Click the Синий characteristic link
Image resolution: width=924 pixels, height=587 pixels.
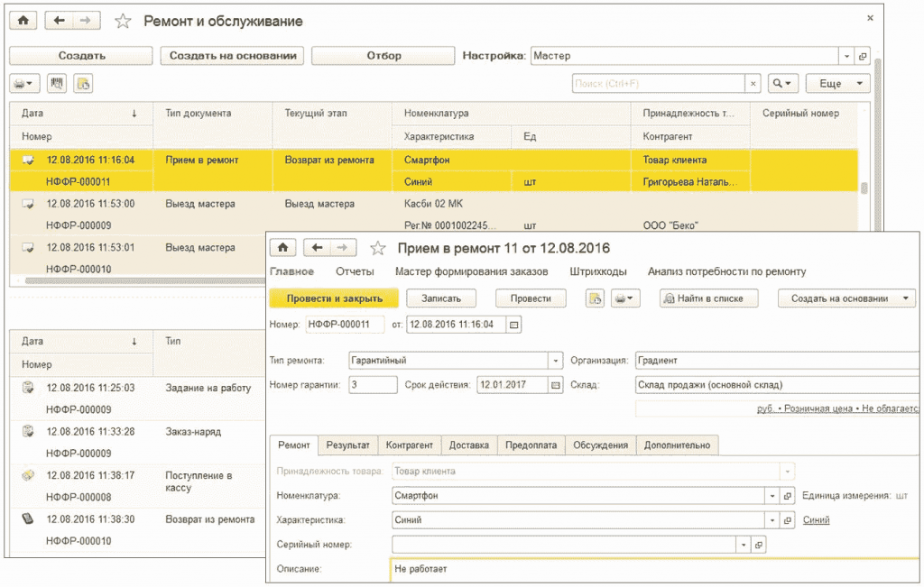pyautogui.click(x=816, y=520)
